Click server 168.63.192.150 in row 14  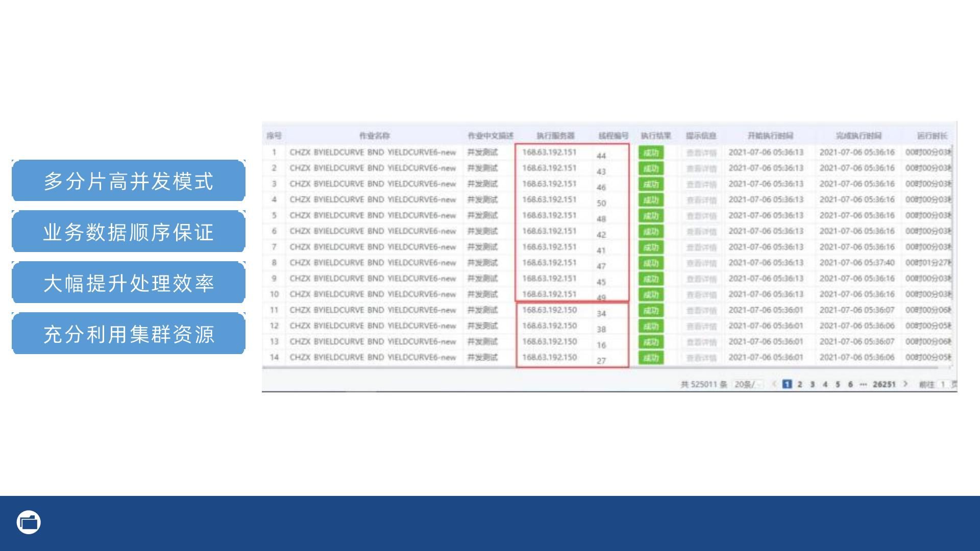click(549, 357)
